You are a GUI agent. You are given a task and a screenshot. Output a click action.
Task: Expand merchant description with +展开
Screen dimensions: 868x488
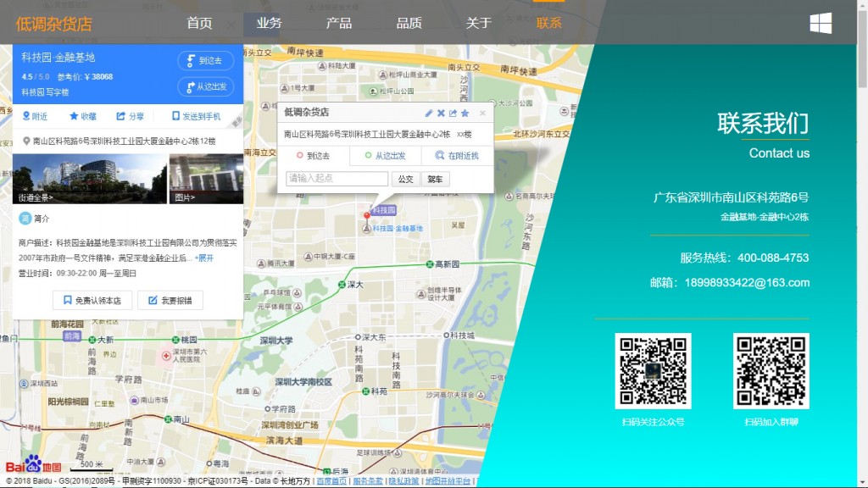(203, 258)
